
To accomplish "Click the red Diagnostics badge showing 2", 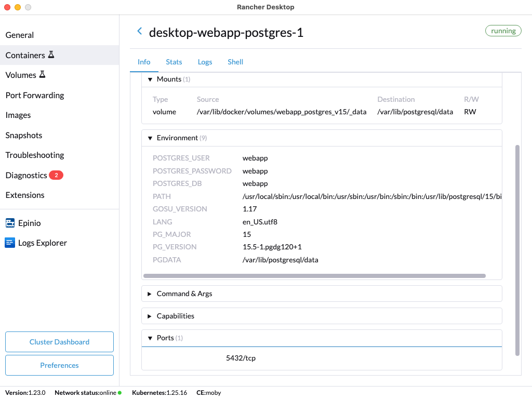I will (56, 175).
